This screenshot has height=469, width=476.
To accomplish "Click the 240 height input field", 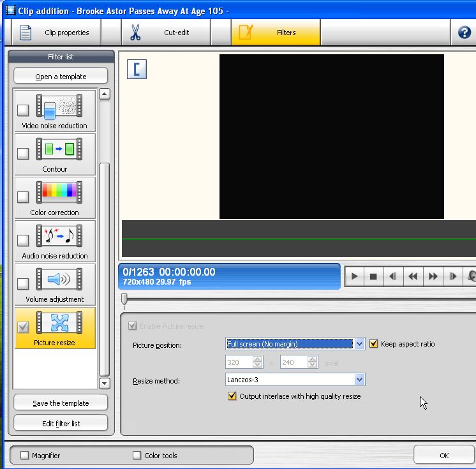I will pyautogui.click(x=294, y=362).
